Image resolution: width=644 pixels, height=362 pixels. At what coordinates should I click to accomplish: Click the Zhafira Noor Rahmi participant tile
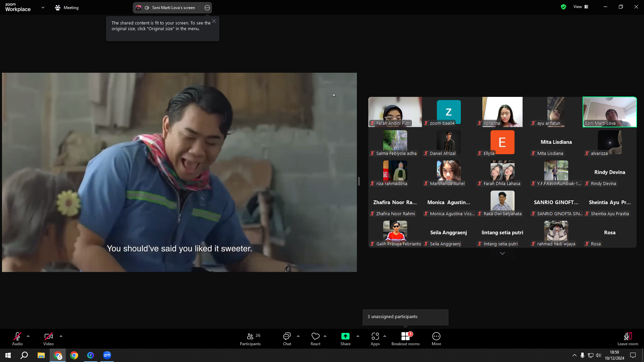point(395,202)
